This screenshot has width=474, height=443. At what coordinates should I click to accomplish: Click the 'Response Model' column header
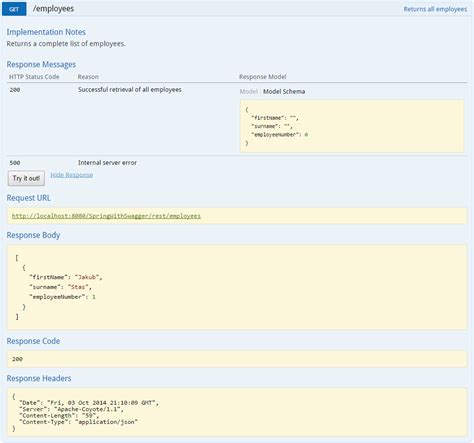[263, 77]
